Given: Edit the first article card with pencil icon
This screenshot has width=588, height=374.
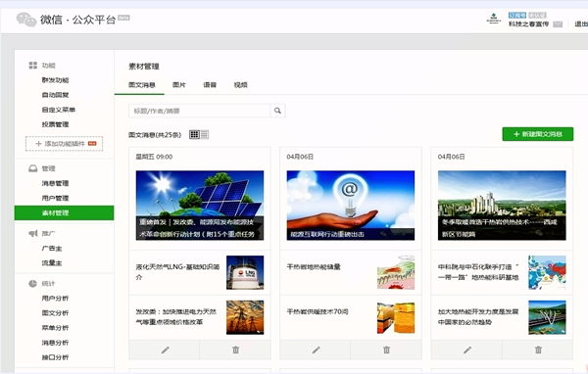Looking at the screenshot, I should coord(165,351).
